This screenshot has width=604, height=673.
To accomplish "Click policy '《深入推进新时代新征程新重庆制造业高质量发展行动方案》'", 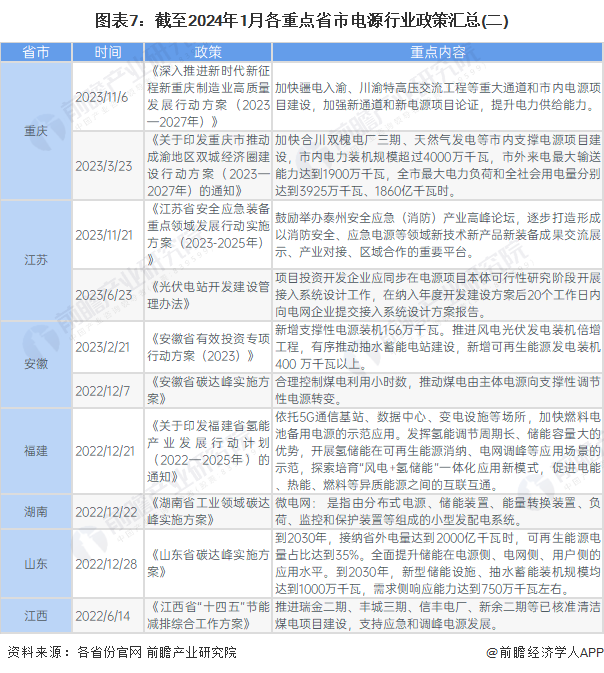I will 208,97.
